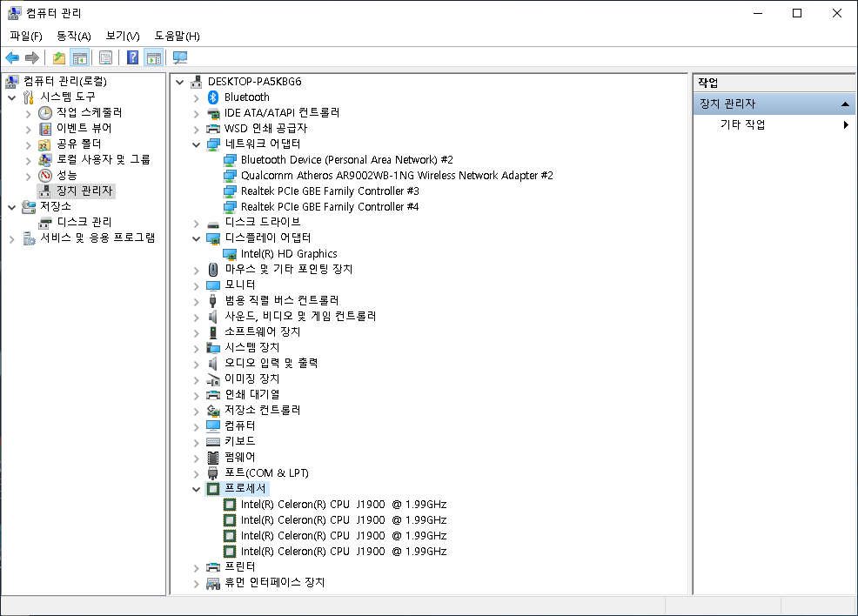Click the folder export icon in the toolbar
858x616 pixels.
[58, 57]
